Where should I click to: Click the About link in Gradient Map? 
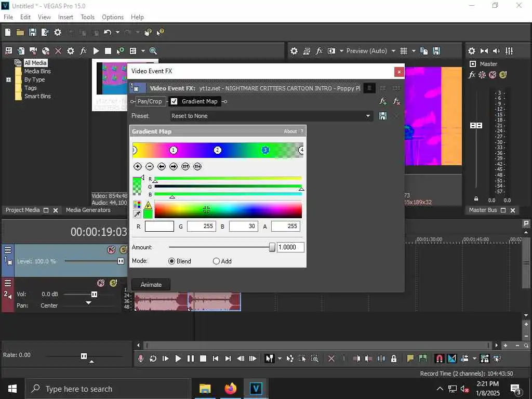pyautogui.click(x=290, y=131)
